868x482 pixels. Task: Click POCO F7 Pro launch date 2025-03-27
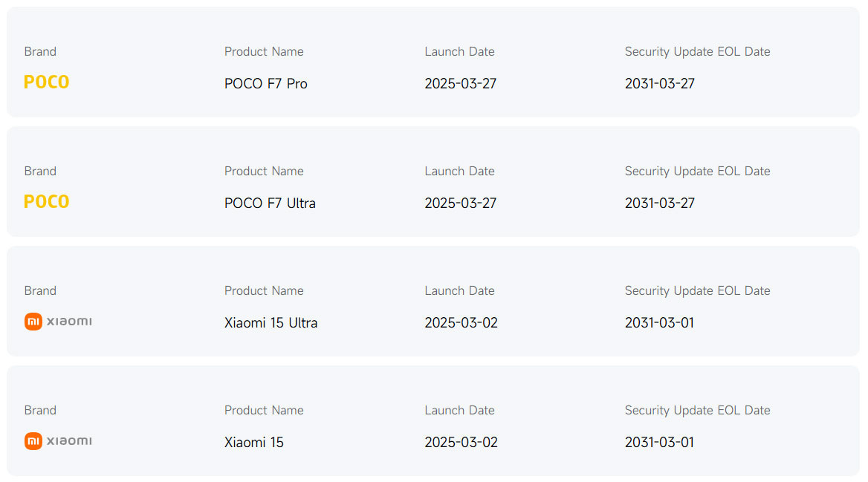[460, 84]
